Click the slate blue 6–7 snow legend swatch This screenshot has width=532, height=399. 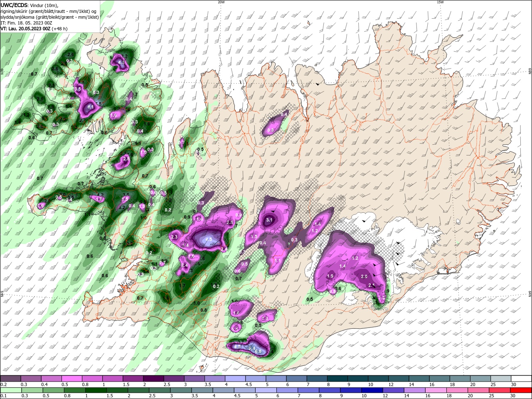(297, 379)
